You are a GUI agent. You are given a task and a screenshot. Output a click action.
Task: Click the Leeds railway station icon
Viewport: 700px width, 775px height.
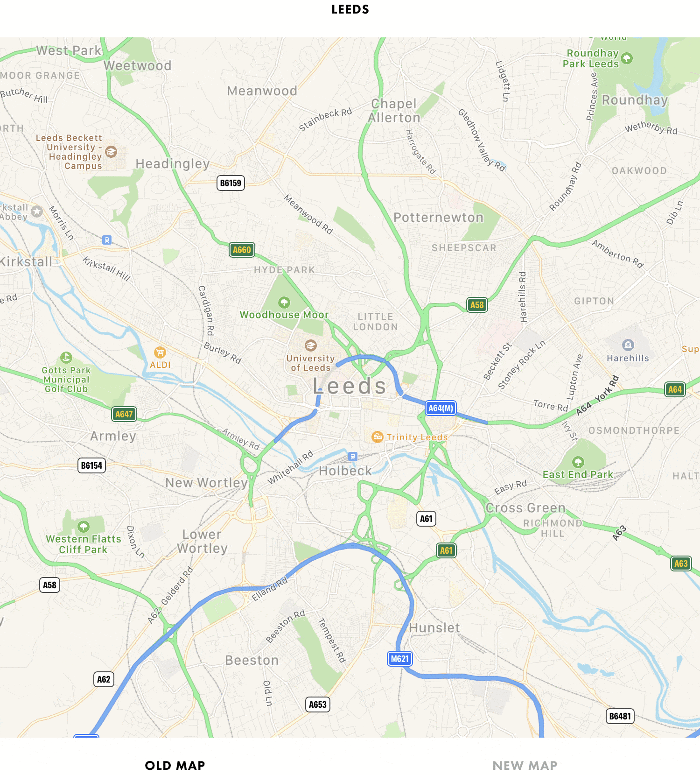[x=353, y=457]
